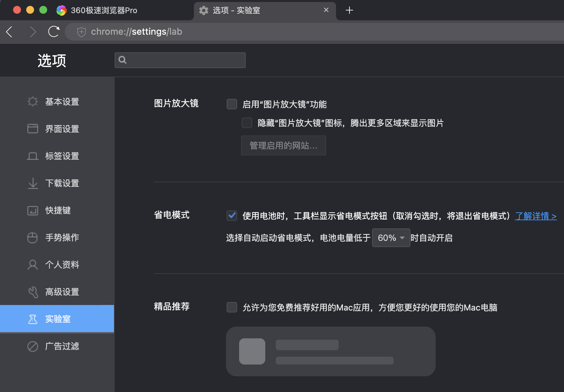
Task: Select the 快捷键 sidebar icon
Action: pos(32,210)
